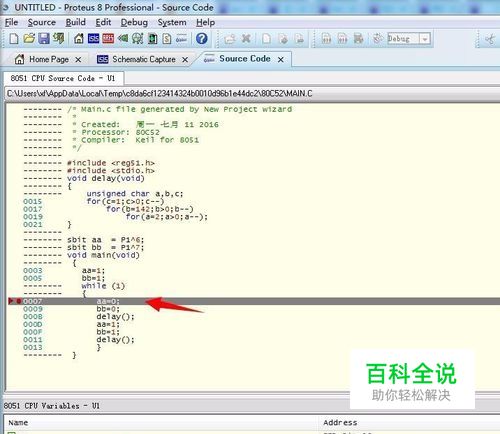Close the Schematic Capture tab
Image resolution: width=500 pixels, height=434 pixels.
185,60
